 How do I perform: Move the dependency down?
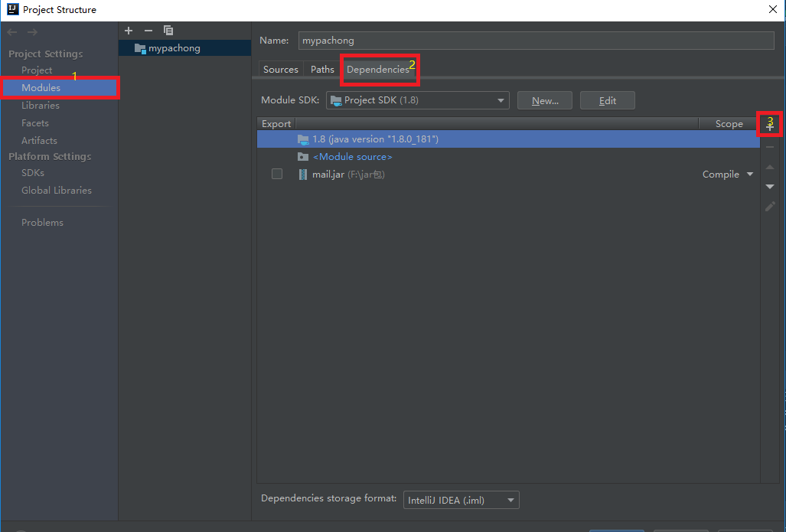770,187
